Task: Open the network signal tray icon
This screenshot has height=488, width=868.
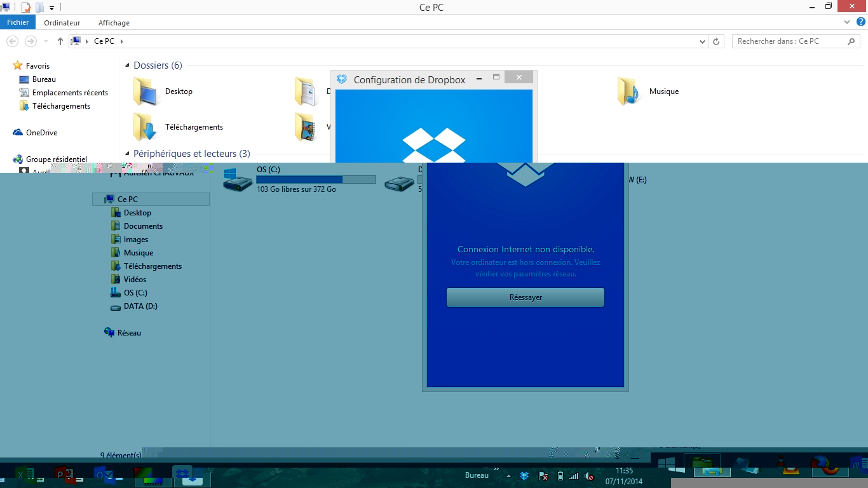Action: 574,476
